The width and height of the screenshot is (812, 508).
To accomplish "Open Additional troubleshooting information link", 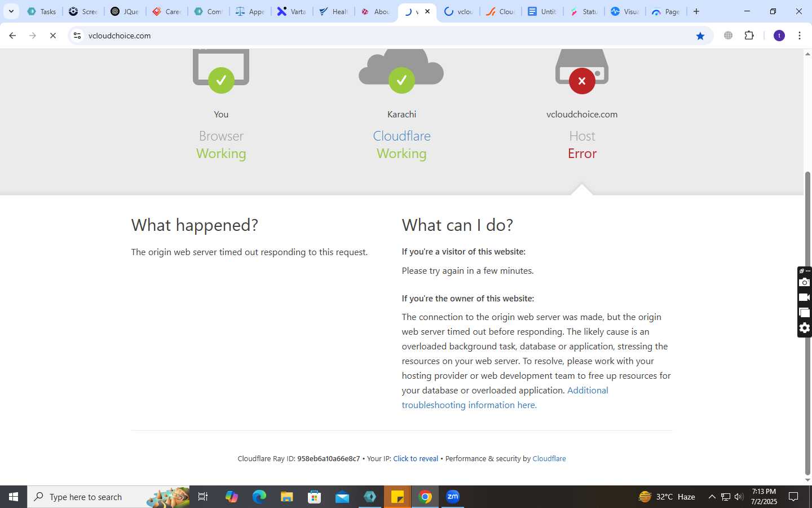I will pyautogui.click(x=505, y=397).
